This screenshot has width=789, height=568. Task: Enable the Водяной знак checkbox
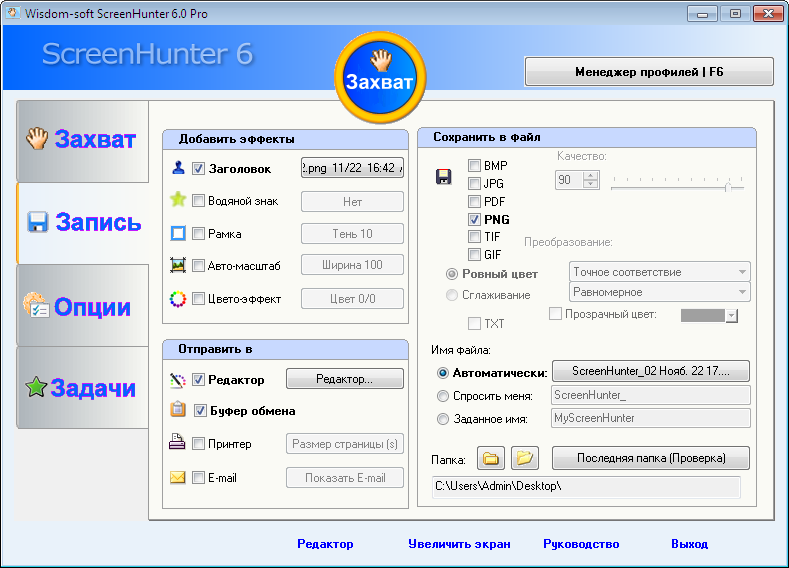(198, 201)
